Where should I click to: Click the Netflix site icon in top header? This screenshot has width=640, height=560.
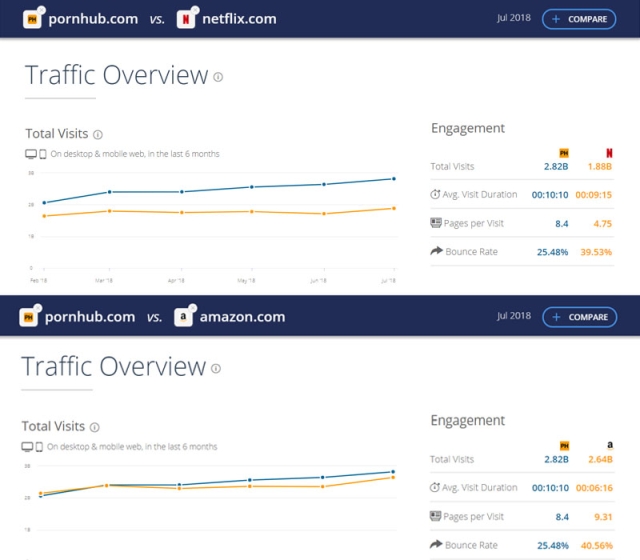click(x=185, y=19)
